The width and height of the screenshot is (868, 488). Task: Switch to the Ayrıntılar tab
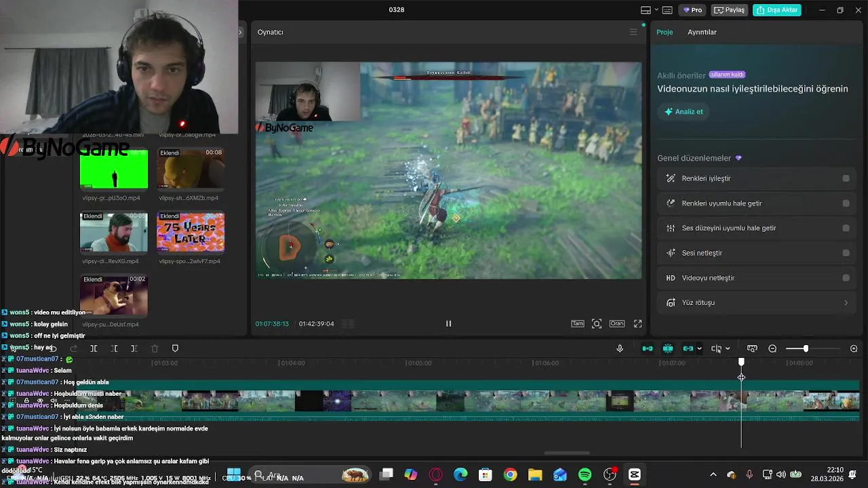[702, 32]
